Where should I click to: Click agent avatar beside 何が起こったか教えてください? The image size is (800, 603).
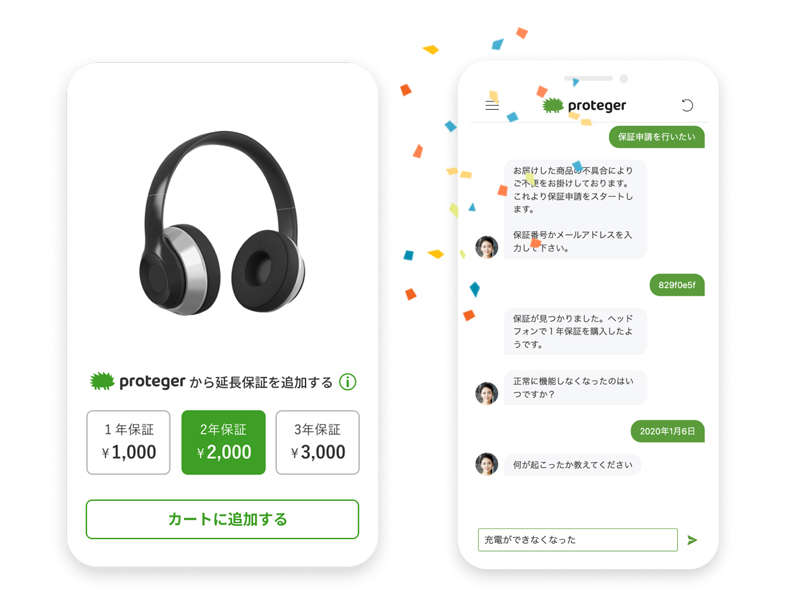tap(487, 464)
